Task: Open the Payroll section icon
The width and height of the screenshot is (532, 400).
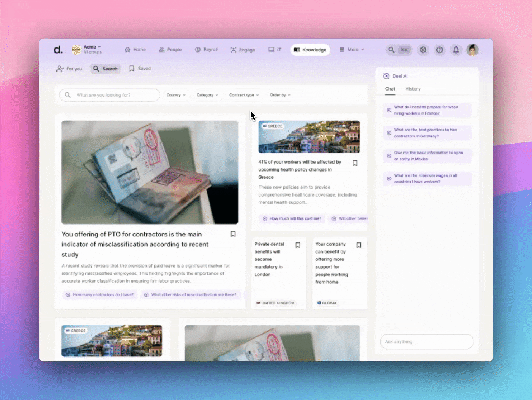Action: click(x=197, y=50)
